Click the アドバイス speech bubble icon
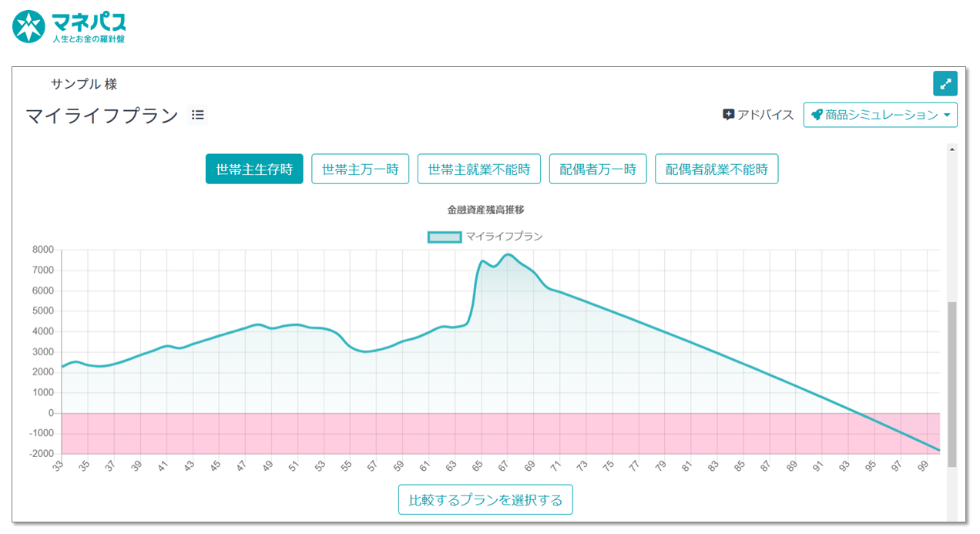Viewport: 980px width, 534px height. [728, 115]
